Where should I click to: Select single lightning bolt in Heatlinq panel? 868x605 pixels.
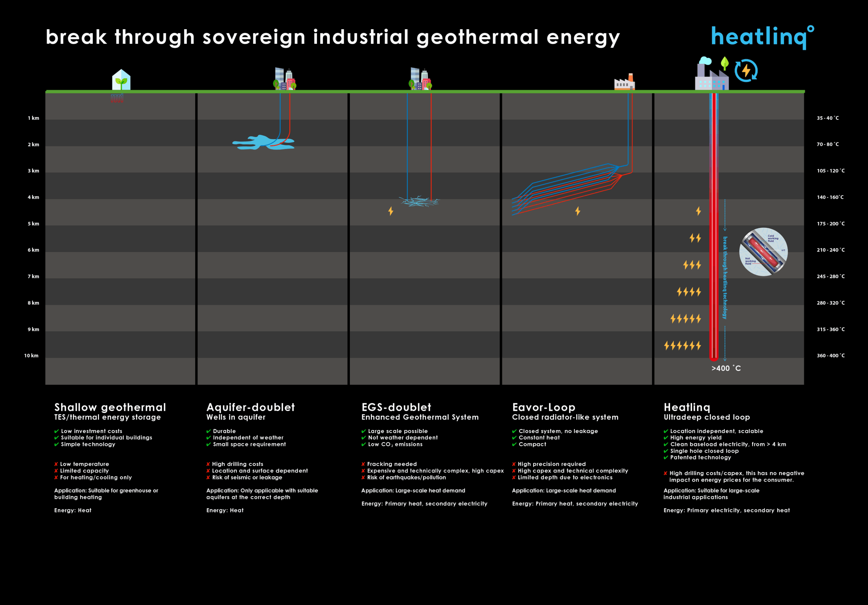click(698, 211)
